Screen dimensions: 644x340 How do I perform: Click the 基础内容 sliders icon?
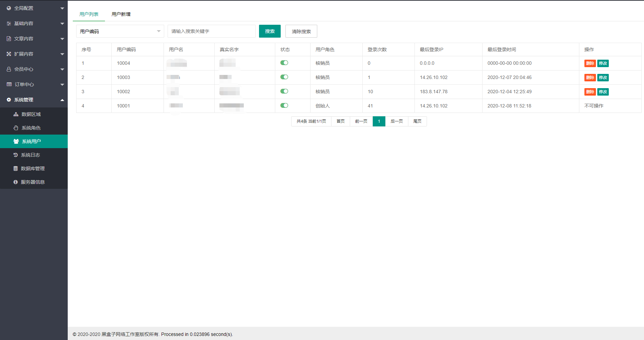point(9,23)
